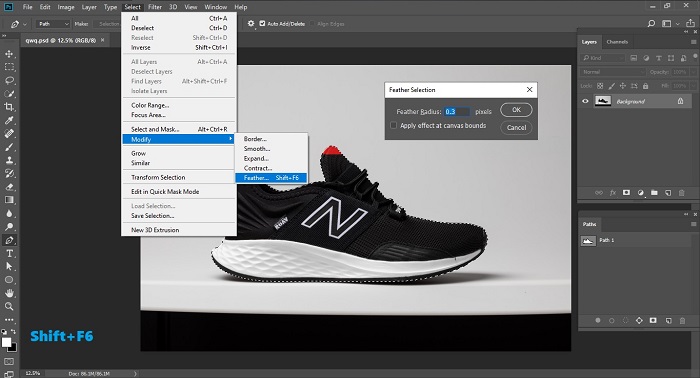The image size is (700, 378).
Task: Select the Rectangular Marquee tool
Action: 9,67
